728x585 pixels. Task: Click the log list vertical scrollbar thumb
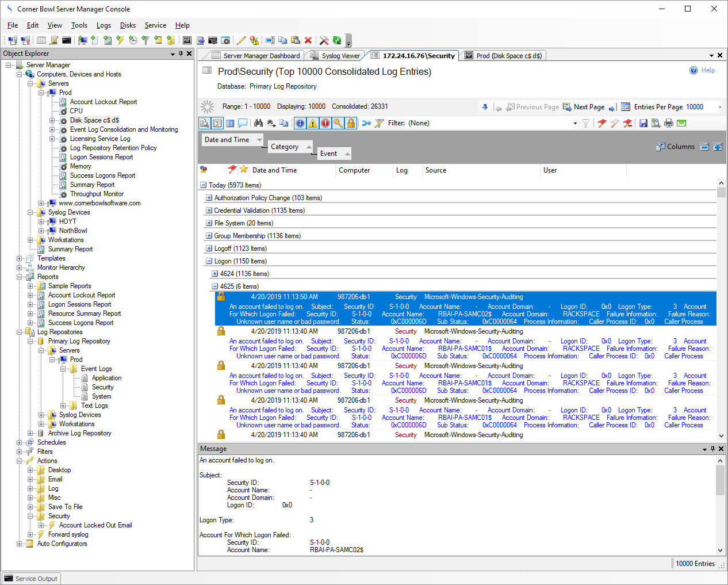(x=721, y=193)
